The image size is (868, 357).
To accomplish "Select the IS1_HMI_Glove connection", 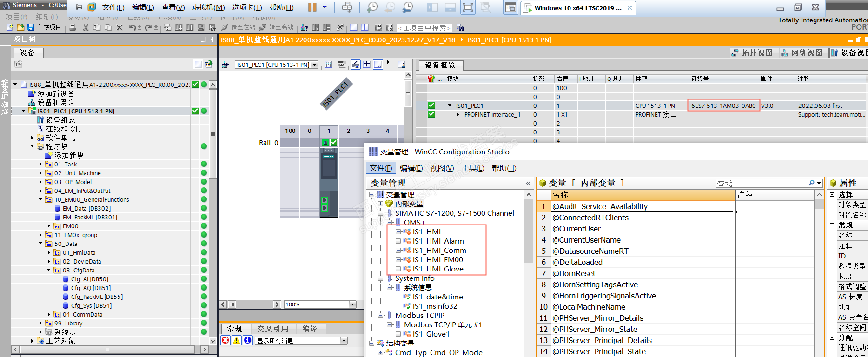I will tap(438, 269).
